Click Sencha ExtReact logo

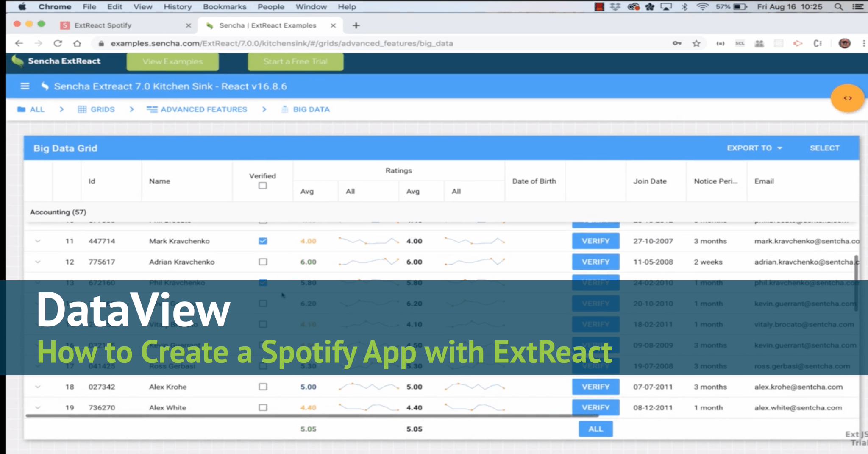click(x=56, y=61)
